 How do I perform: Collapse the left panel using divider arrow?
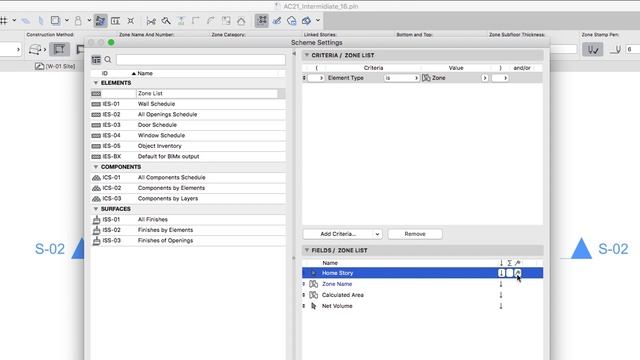point(294,54)
